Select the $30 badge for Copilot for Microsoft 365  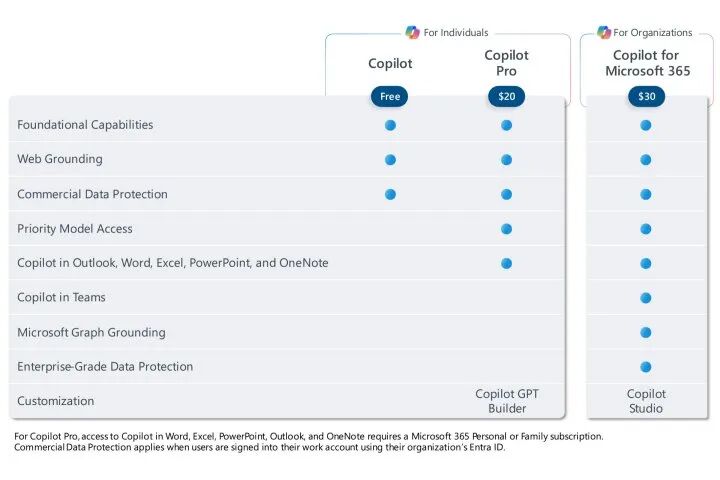tap(647, 96)
